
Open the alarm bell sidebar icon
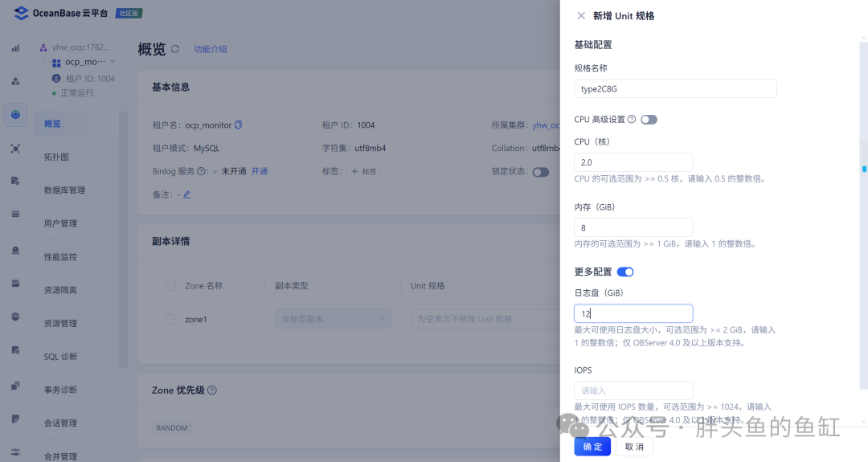tap(15, 250)
